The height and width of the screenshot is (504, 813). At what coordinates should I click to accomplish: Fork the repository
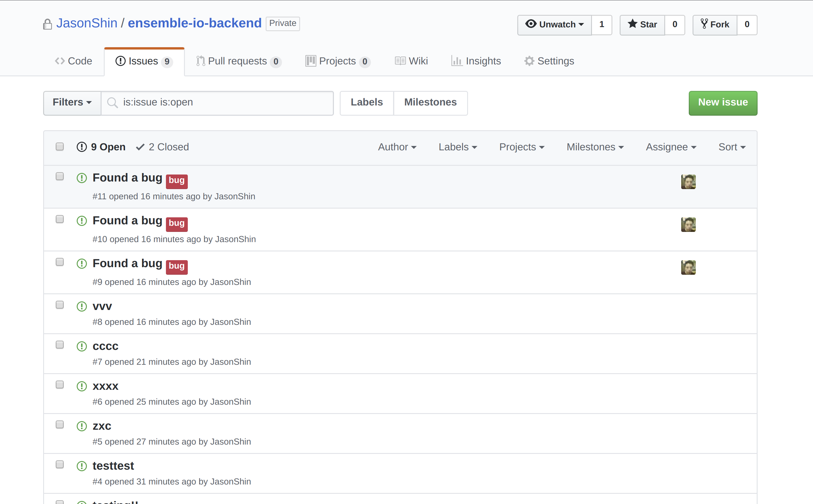coord(715,25)
